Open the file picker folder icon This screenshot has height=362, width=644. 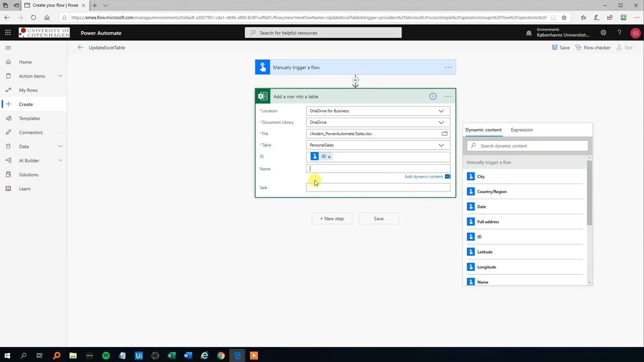pos(445,134)
